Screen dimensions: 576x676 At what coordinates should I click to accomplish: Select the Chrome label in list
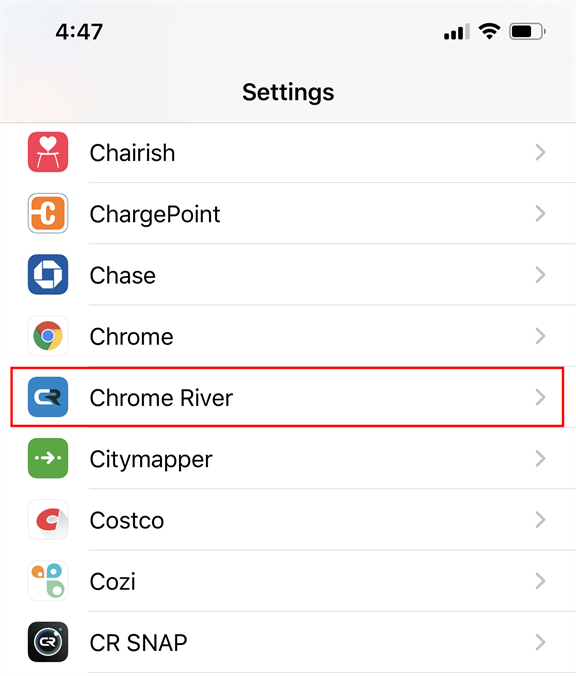point(131,337)
